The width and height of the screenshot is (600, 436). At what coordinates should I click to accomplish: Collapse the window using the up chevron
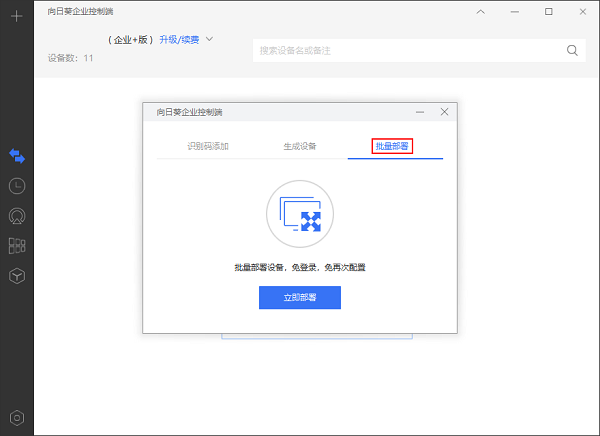pos(481,12)
